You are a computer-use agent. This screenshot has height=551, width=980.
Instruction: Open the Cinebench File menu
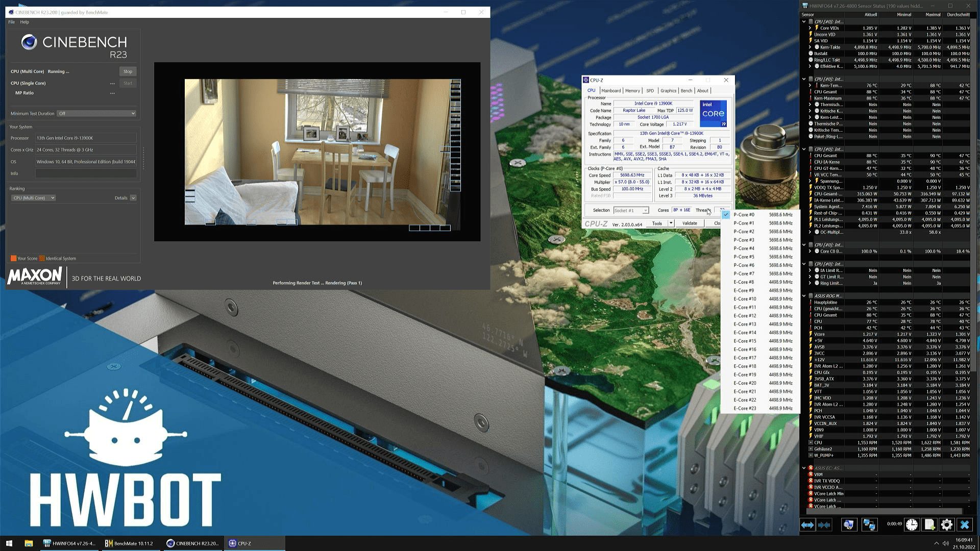click(12, 22)
